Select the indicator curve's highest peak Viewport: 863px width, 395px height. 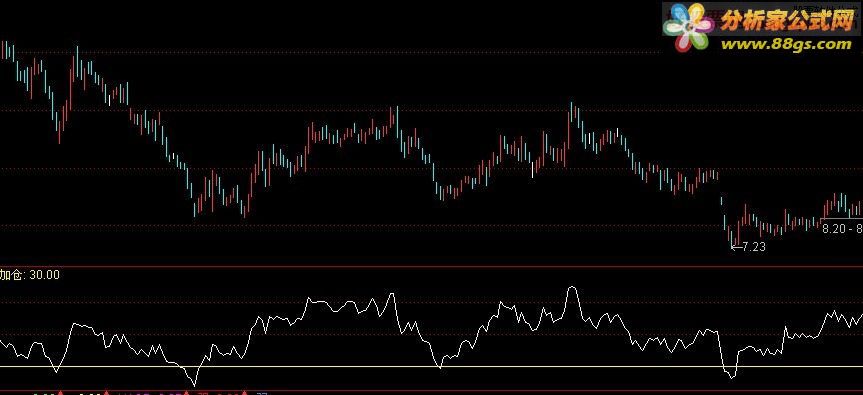[x=572, y=288]
